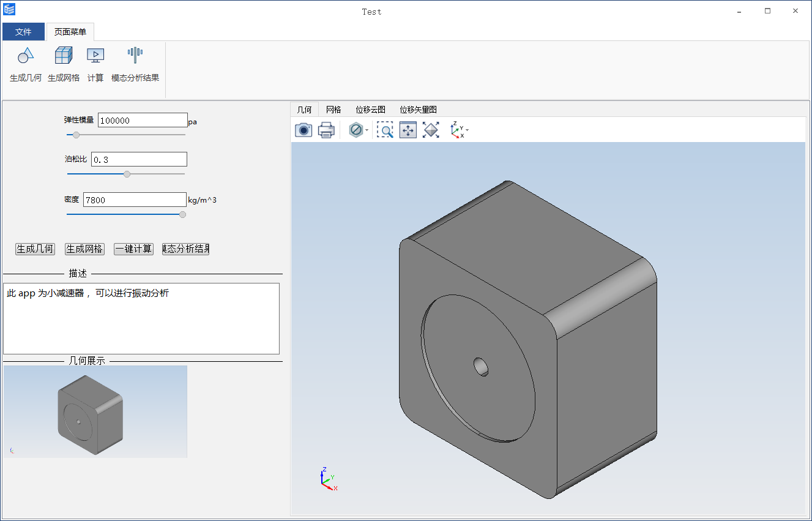
Task: Switch to the 位移云图 tab
Action: (371, 110)
